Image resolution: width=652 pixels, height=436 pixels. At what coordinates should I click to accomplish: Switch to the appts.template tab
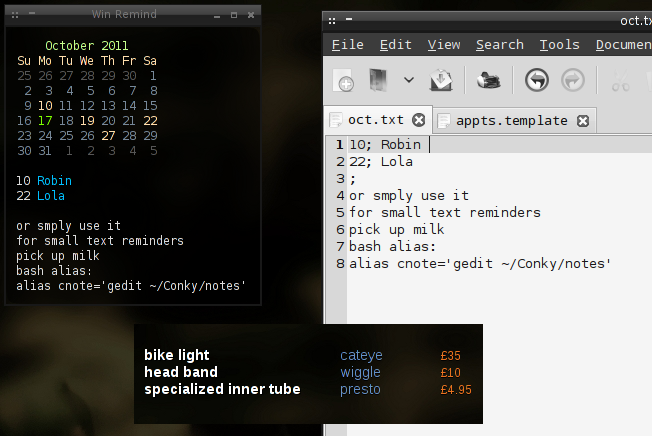click(x=511, y=121)
